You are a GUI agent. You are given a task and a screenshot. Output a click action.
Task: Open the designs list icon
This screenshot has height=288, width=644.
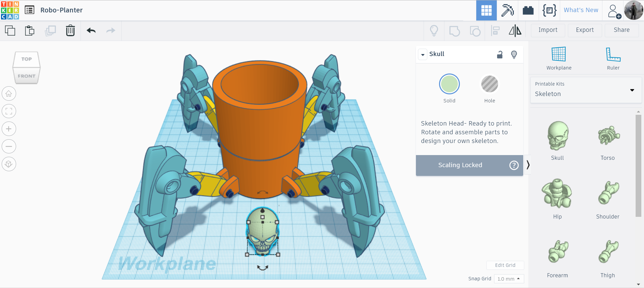tap(30, 10)
